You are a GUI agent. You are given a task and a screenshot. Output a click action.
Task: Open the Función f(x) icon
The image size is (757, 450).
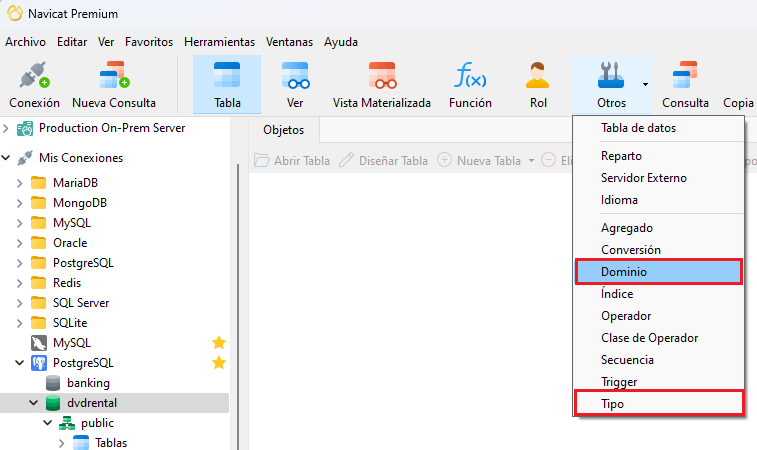point(470,75)
